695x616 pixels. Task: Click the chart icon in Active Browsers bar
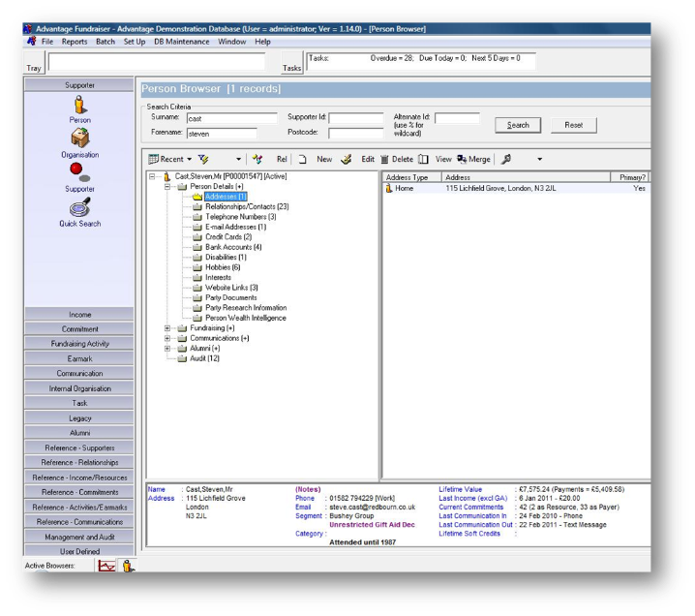tap(107, 566)
